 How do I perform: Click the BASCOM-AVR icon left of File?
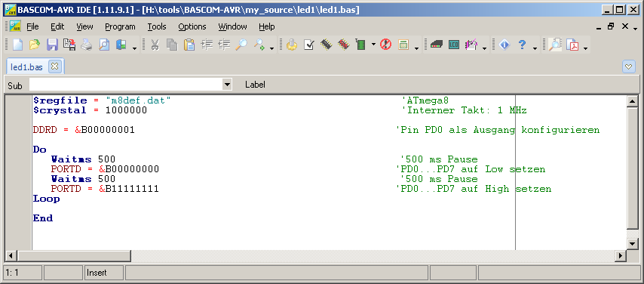15,26
